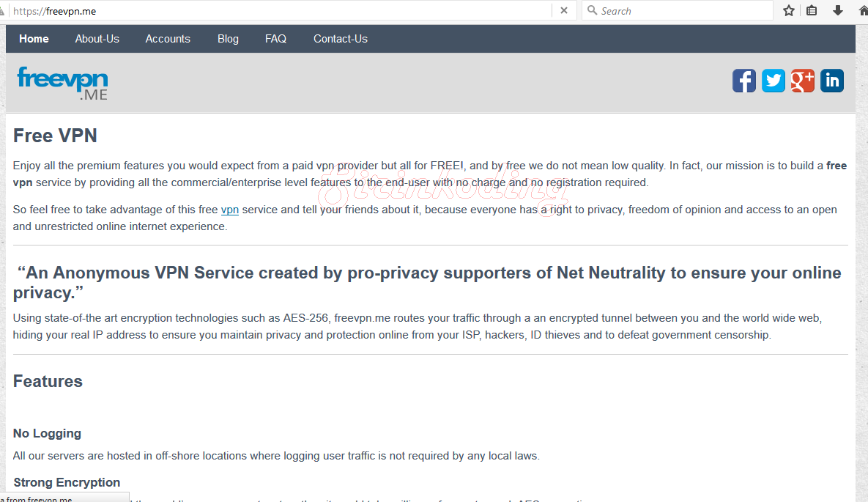Click the 'No Logging' subheading

(x=47, y=433)
